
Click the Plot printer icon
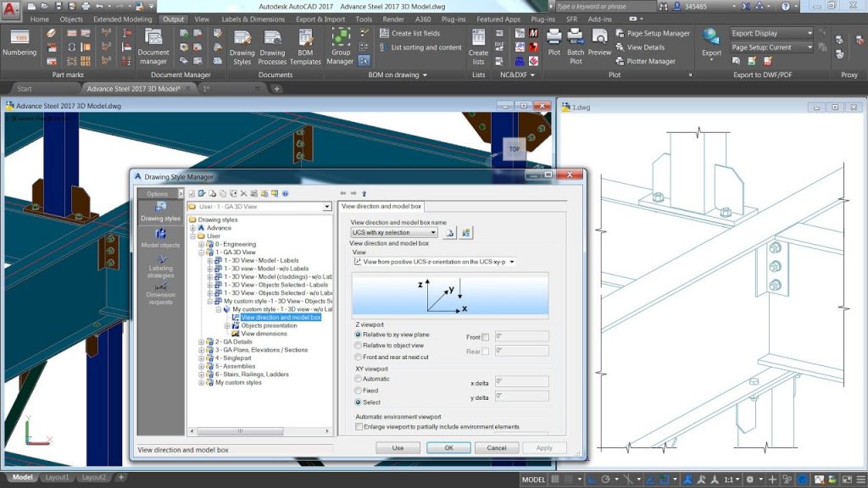pyautogui.click(x=554, y=42)
